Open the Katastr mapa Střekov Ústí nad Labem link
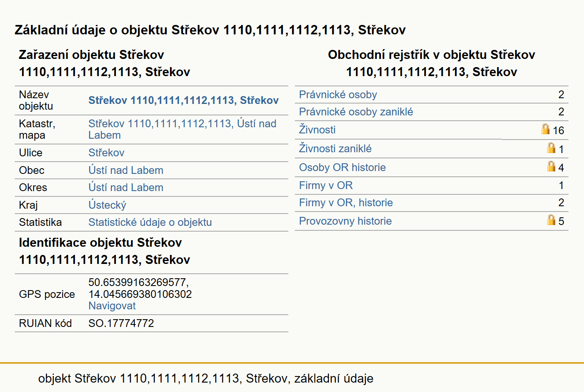The height and width of the screenshot is (392, 584). (x=182, y=129)
